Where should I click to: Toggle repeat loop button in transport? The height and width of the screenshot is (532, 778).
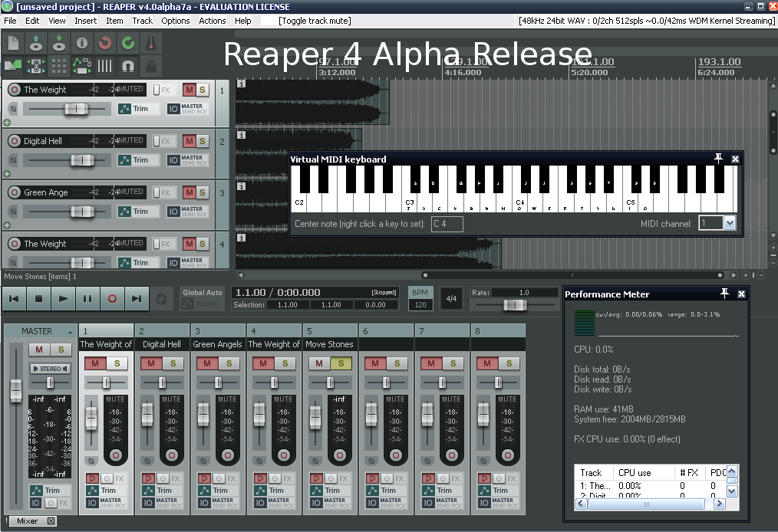(x=161, y=298)
